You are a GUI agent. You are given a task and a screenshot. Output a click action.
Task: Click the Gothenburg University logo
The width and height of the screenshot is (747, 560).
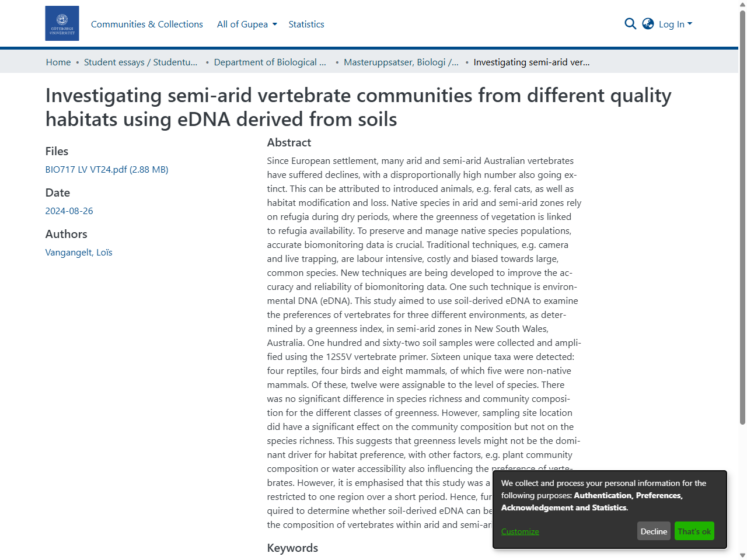point(62,23)
